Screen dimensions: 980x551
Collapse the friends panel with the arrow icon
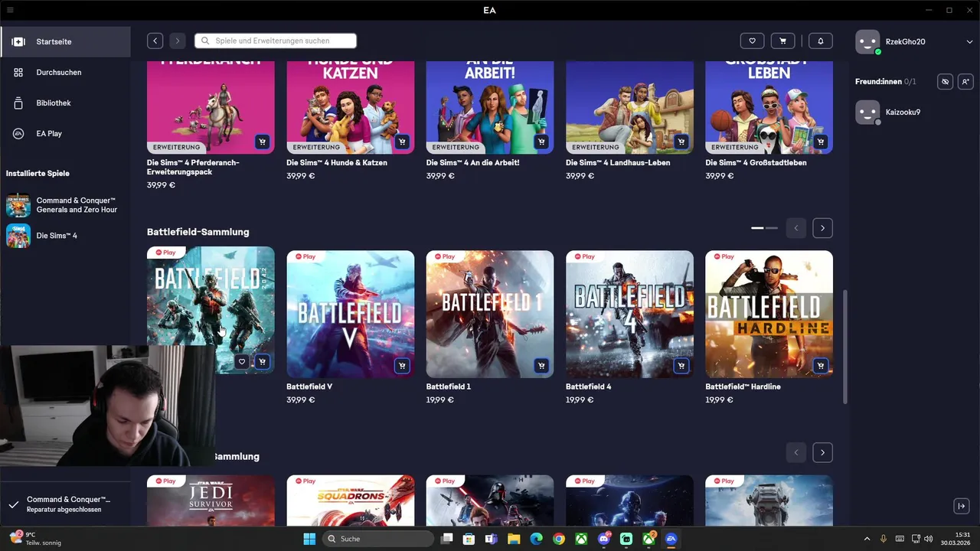point(962,506)
